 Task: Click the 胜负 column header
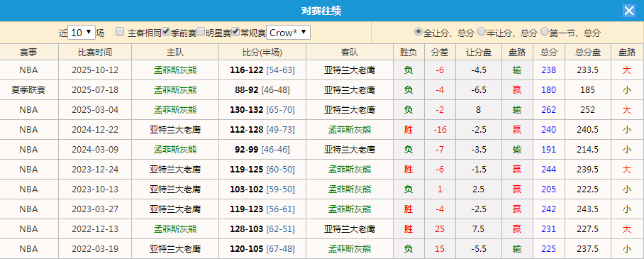(x=409, y=53)
